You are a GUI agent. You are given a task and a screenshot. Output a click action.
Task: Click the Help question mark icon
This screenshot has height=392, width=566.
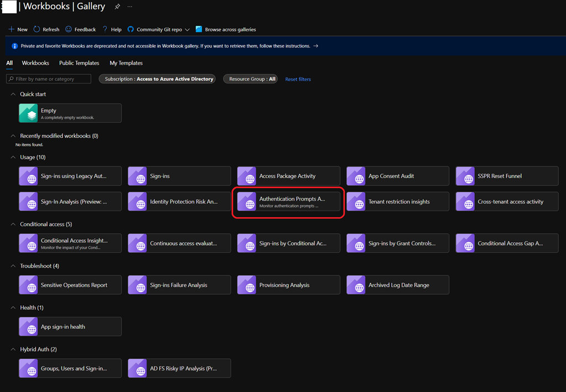(105, 29)
